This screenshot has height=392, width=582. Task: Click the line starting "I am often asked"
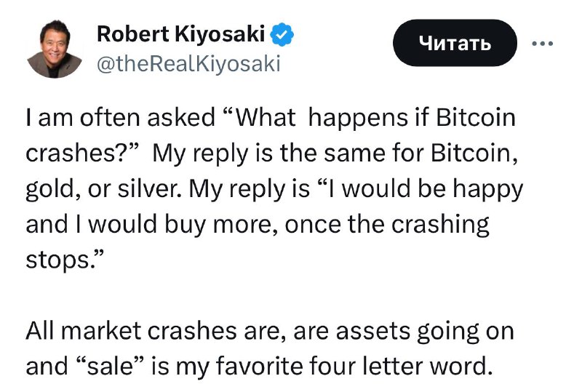pyautogui.click(x=271, y=119)
